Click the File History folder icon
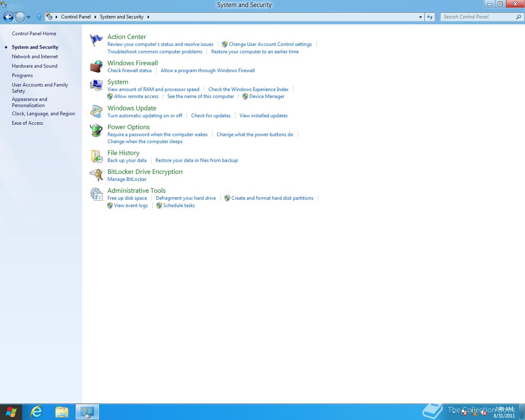 point(96,156)
